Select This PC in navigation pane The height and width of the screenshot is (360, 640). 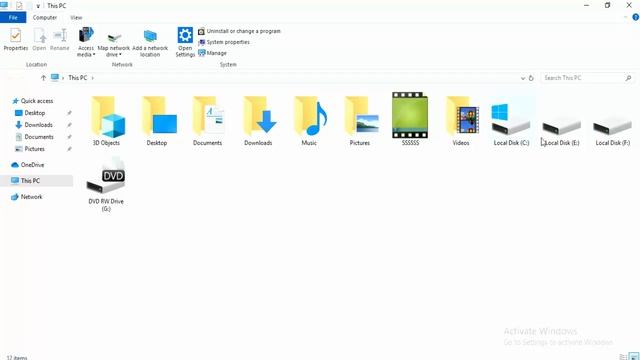pyautogui.click(x=37, y=180)
